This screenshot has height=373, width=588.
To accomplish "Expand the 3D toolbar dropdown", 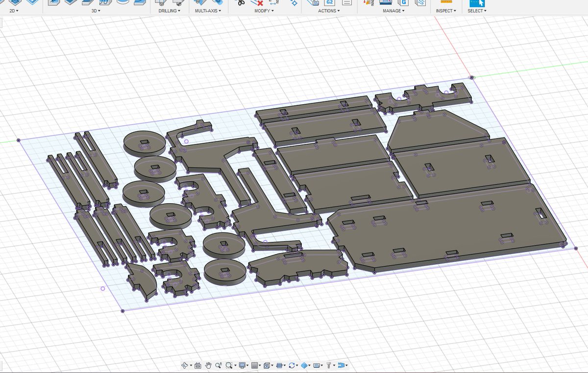I will (96, 11).
